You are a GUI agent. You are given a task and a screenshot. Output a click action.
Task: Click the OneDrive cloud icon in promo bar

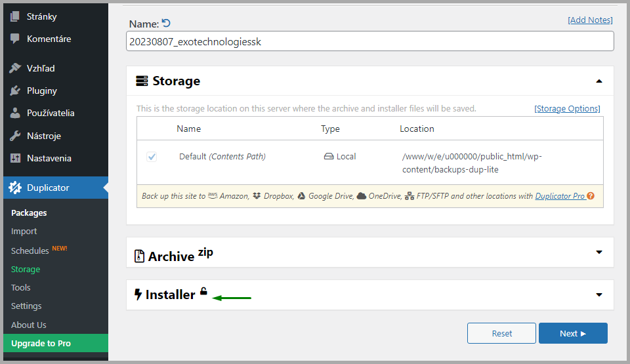pyautogui.click(x=362, y=195)
